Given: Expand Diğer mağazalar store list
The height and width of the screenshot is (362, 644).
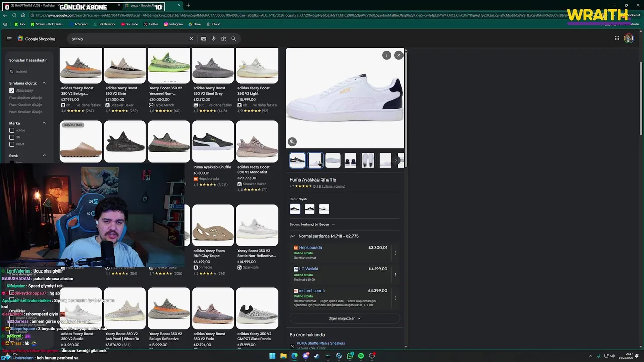Looking at the screenshot, I should (345, 318).
